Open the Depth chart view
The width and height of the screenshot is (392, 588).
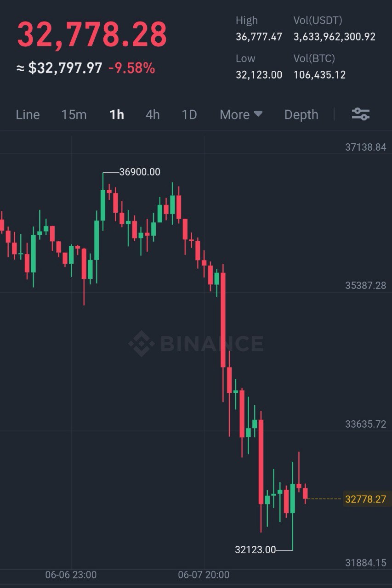[301, 114]
